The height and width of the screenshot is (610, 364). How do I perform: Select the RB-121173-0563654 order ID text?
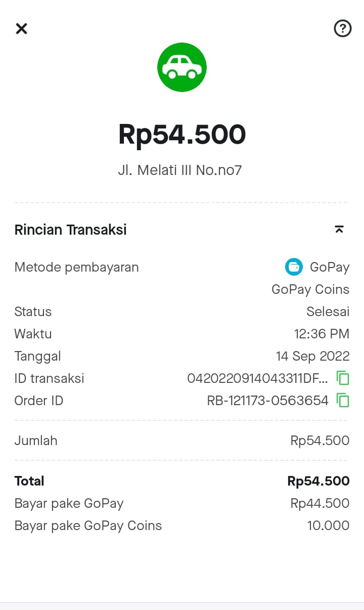[x=268, y=401]
